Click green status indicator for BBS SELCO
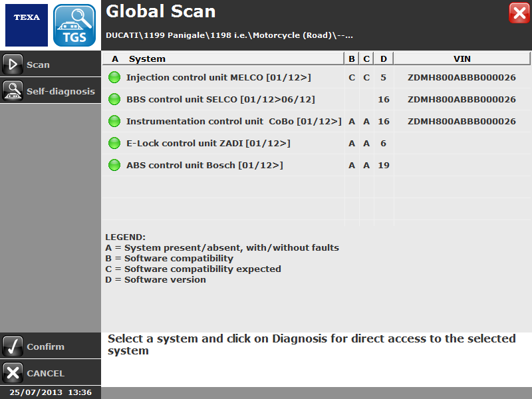Viewport: 532px width, 399px height. point(114,99)
